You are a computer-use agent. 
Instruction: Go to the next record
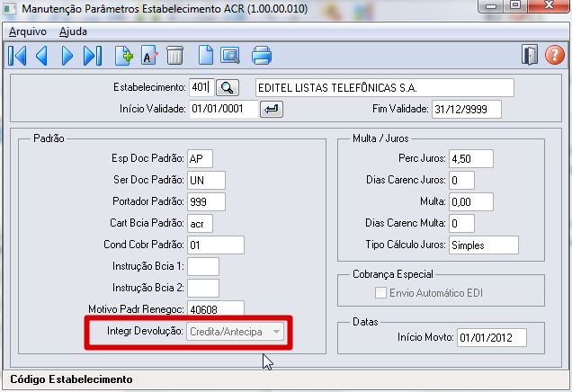pos(67,56)
